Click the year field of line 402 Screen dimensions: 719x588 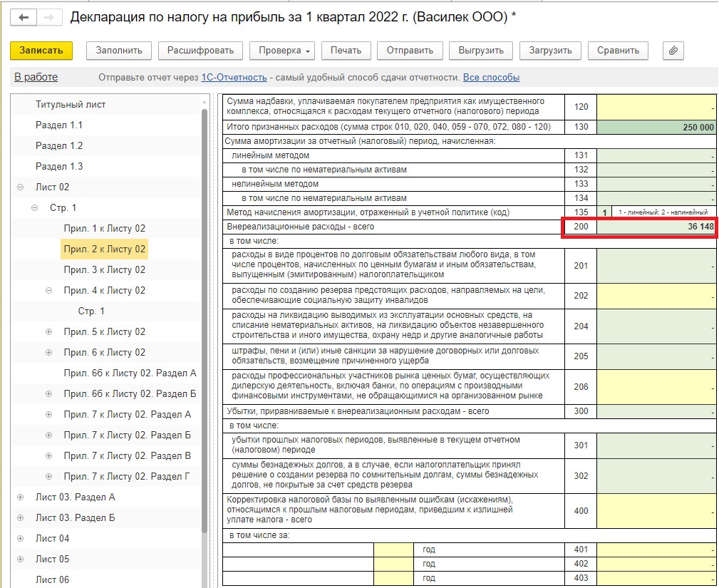point(393,564)
